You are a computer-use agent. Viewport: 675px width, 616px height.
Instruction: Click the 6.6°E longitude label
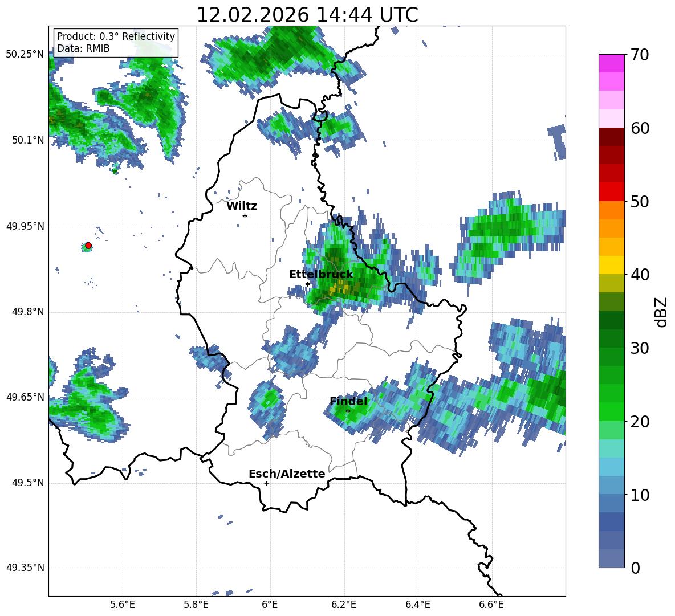click(491, 605)
